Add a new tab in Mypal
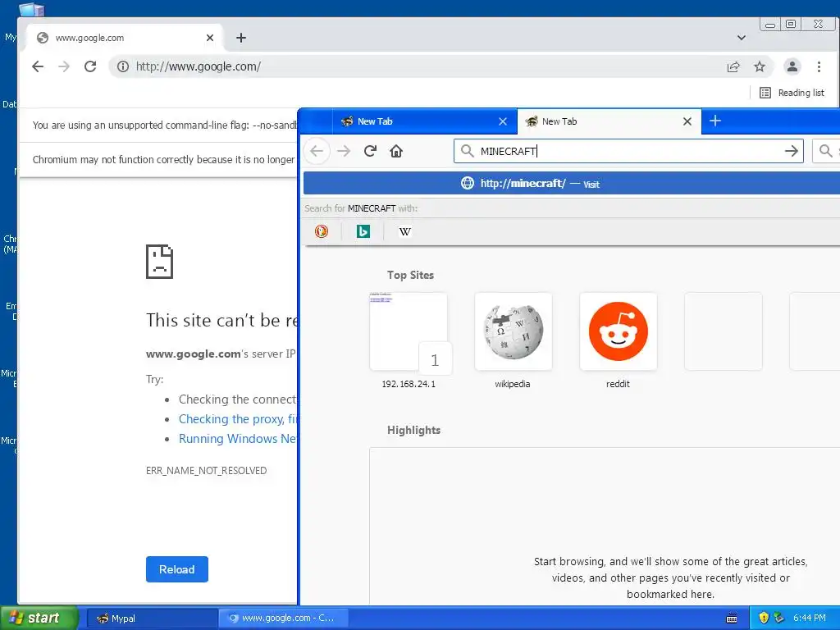The height and width of the screenshot is (630, 840). [x=715, y=121]
